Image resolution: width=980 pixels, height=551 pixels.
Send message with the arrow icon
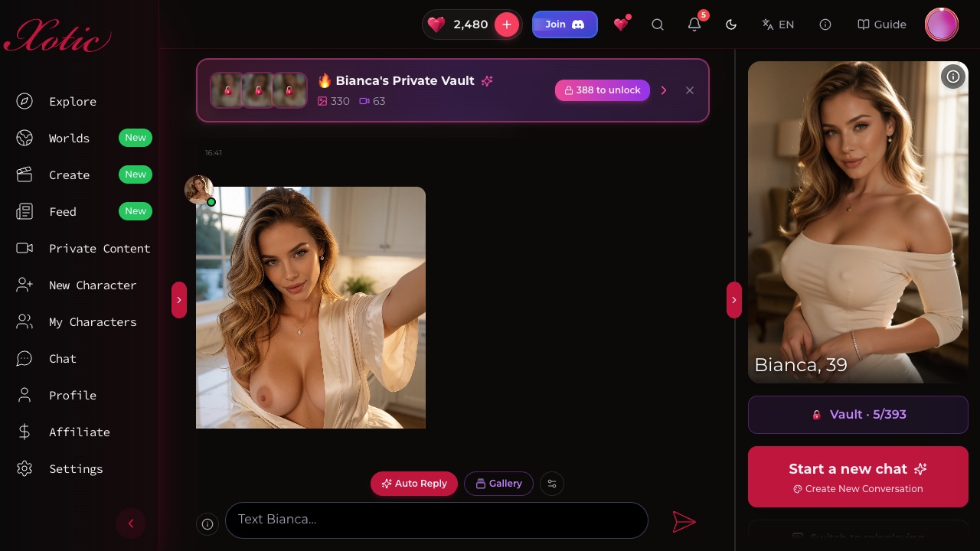pyautogui.click(x=684, y=522)
